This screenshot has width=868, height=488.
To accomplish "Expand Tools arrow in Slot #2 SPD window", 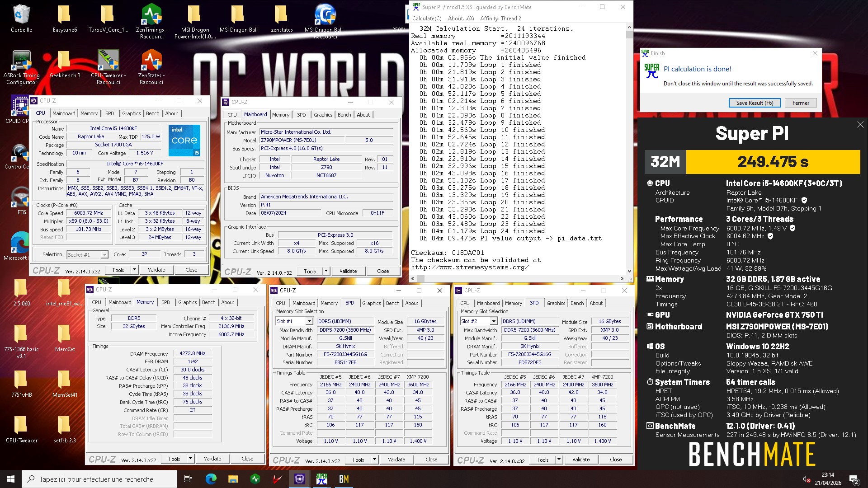I will [559, 460].
